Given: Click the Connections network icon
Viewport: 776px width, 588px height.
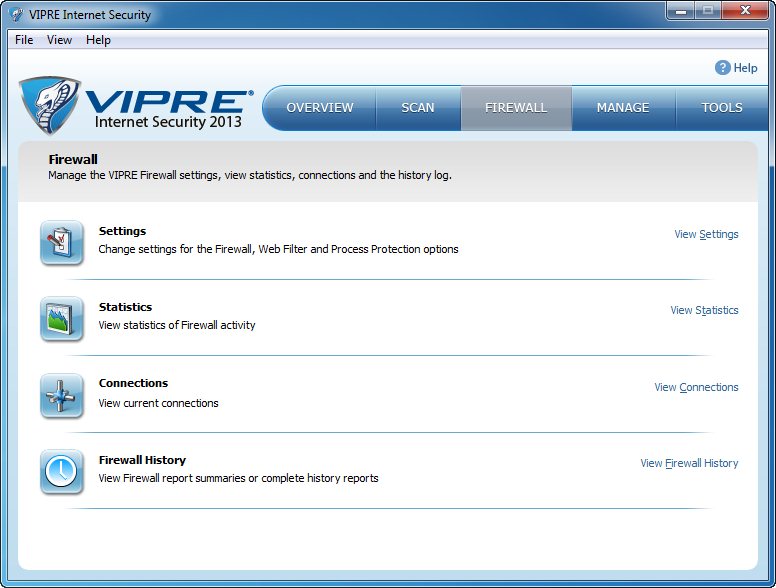Looking at the screenshot, I should pyautogui.click(x=62, y=396).
